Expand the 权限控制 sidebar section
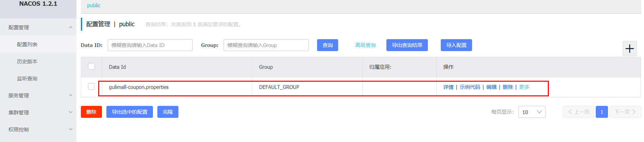The height and width of the screenshot is (142, 644). click(x=70, y=129)
